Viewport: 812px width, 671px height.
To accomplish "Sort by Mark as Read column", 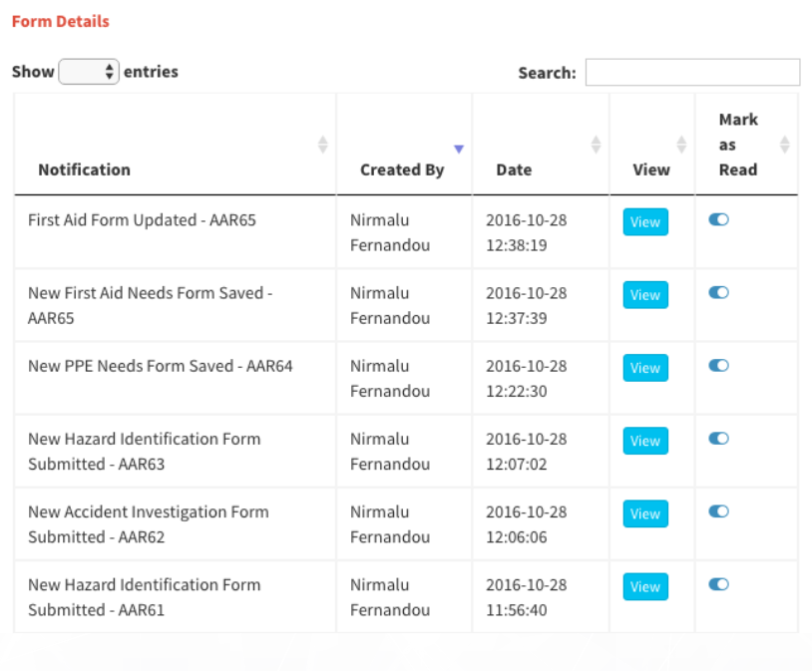I will [x=784, y=145].
